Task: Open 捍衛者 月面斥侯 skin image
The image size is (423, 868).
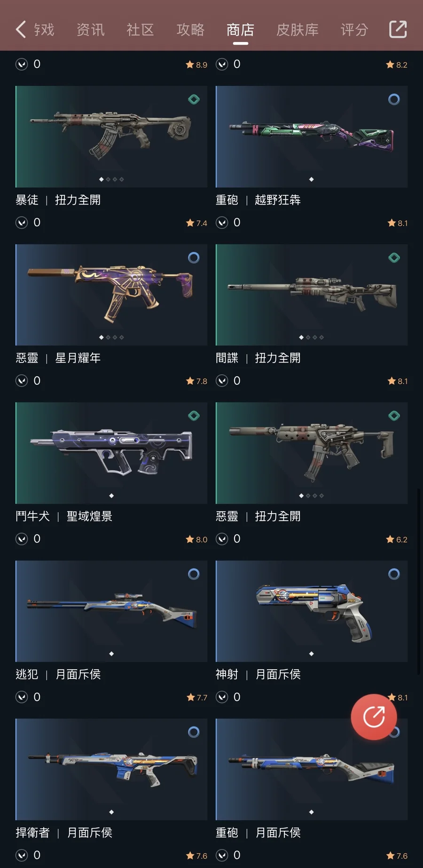Action: point(111,769)
